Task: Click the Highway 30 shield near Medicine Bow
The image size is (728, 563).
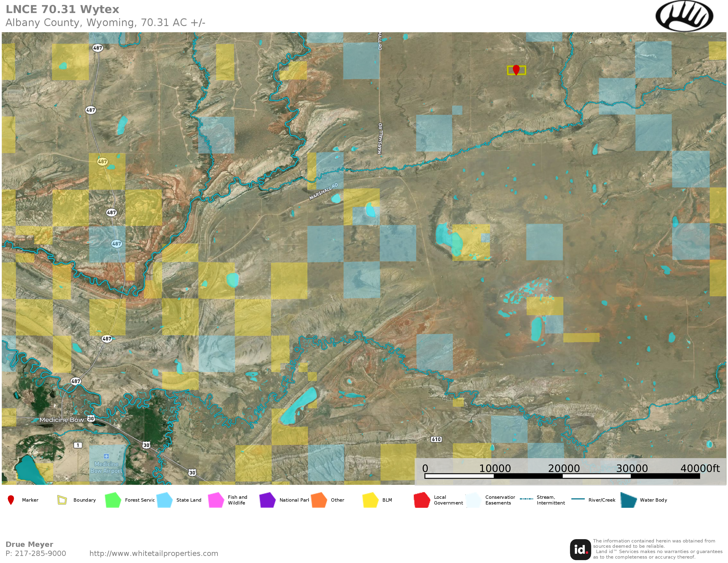Action: (91, 419)
